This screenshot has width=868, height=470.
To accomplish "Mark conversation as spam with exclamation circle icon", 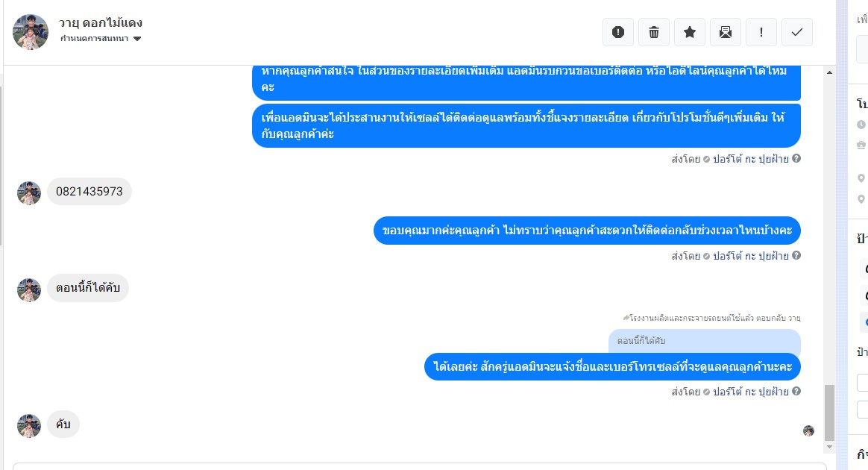I will (617, 32).
